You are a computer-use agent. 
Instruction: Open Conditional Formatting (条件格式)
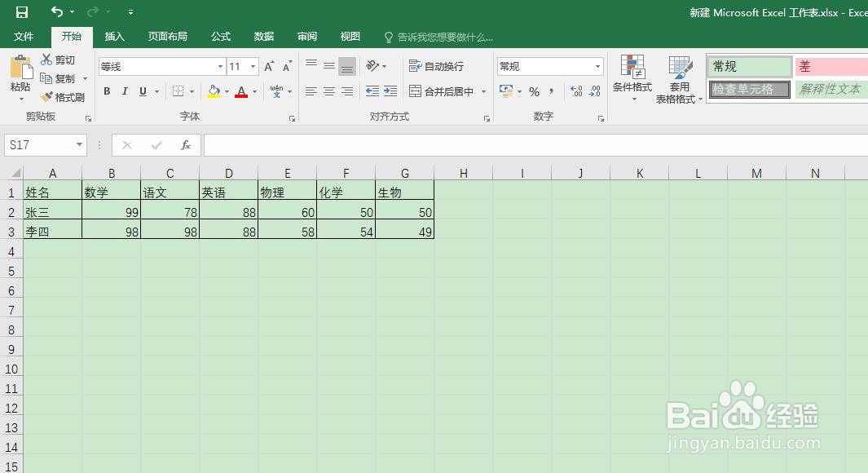pos(632,79)
